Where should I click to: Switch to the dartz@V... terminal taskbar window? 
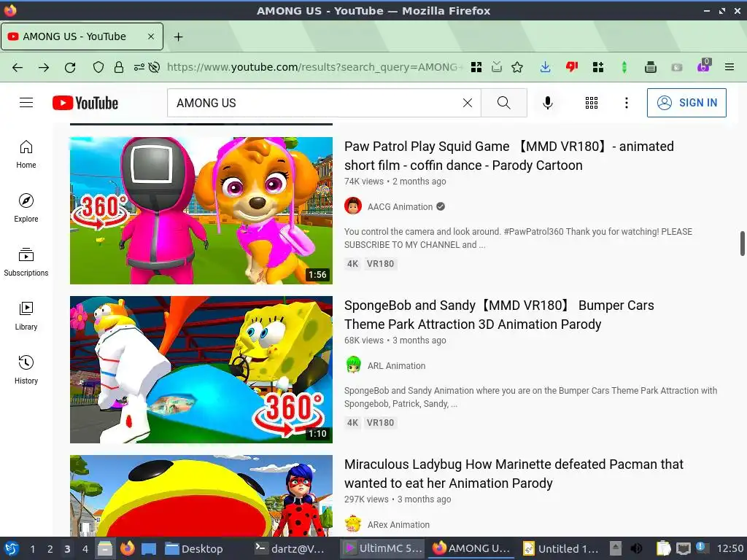coord(289,548)
